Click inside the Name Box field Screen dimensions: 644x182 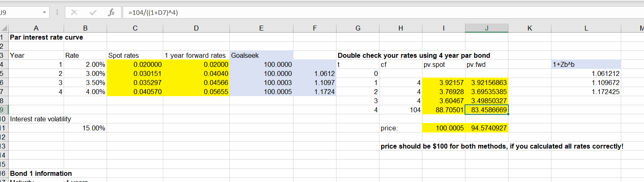[20, 12]
